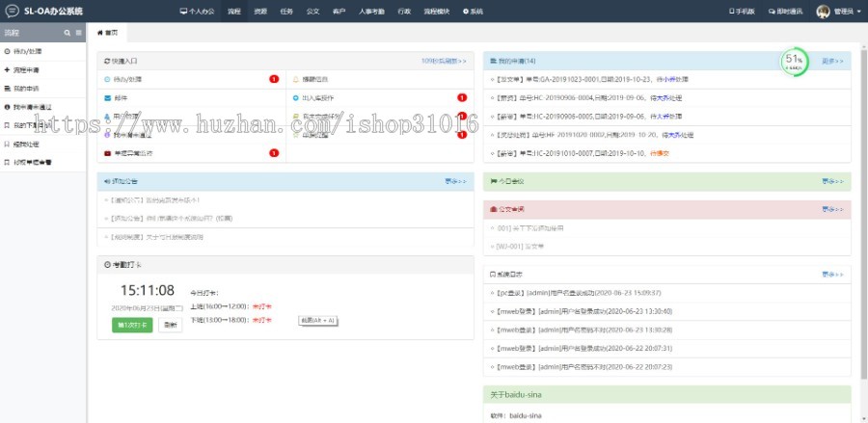Click the SL-OA chat bubble logo icon
Screen dimensions: 868x423
coord(12,11)
